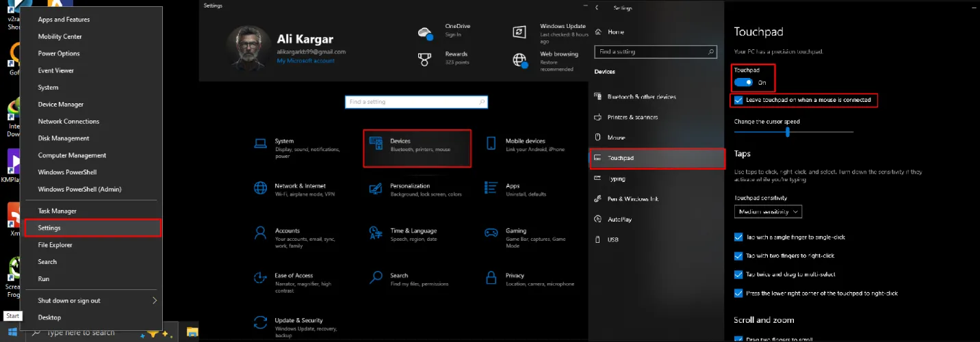Open the Network & Internet globe icon
Screen dimensions: 980x342
tap(260, 188)
